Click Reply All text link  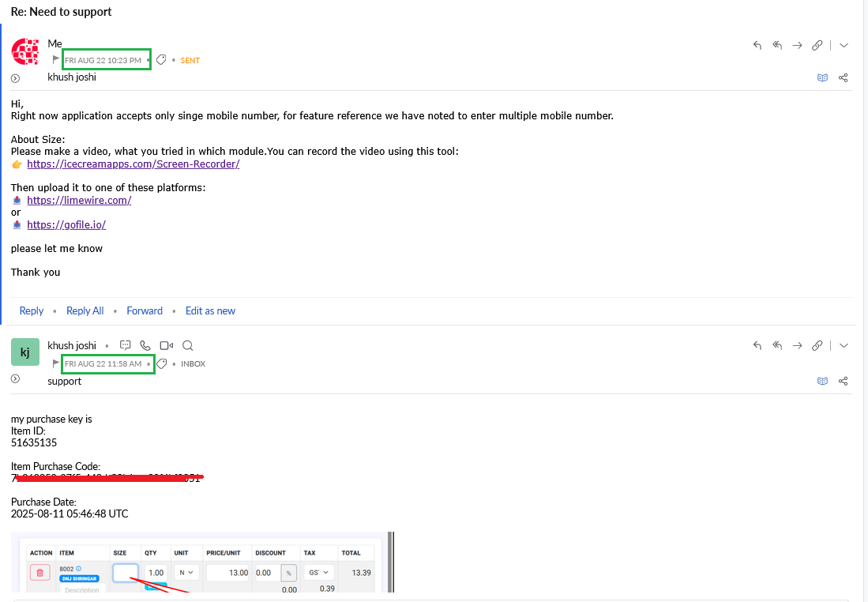[85, 310]
